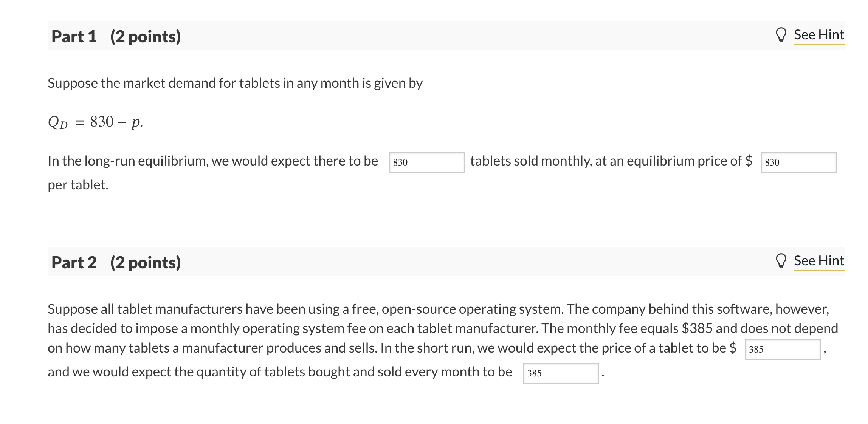The width and height of the screenshot is (868, 424).
Task: Click the (2 points) label in Part 1
Action: (146, 37)
